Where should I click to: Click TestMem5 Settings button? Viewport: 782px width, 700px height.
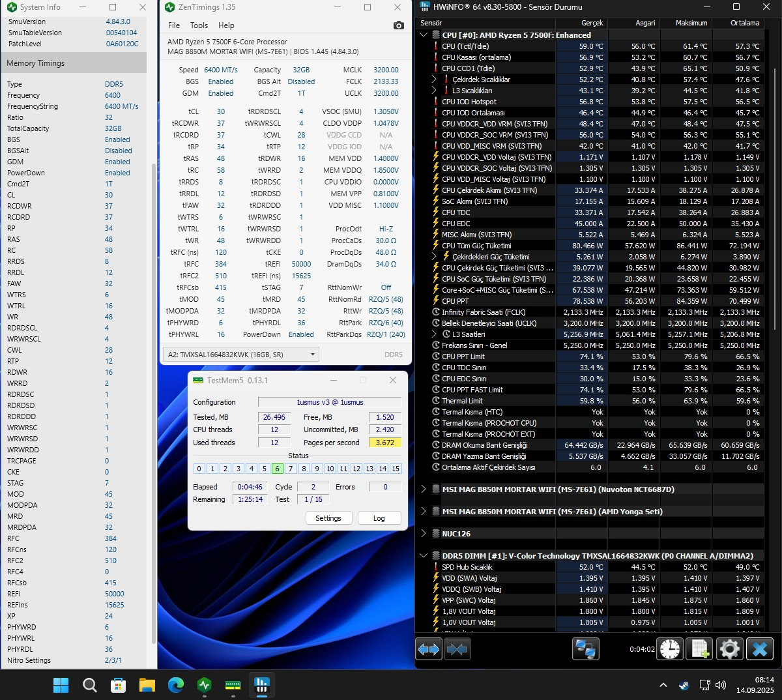click(328, 518)
